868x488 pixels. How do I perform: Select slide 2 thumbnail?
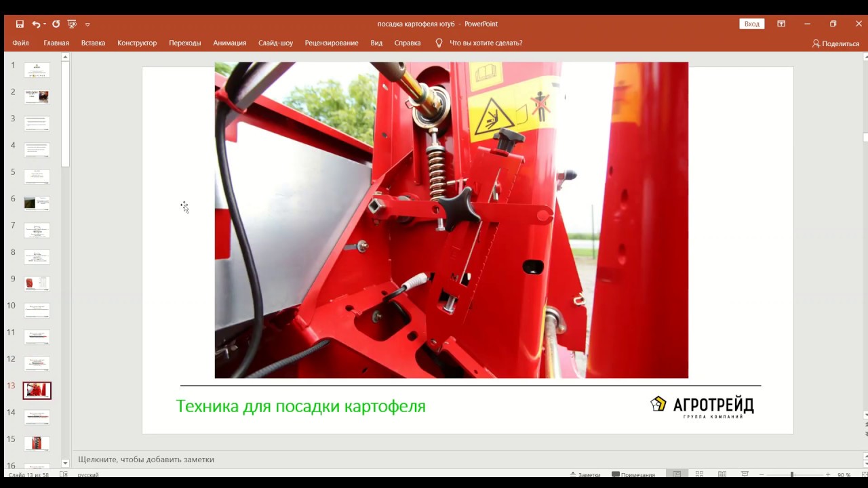(x=37, y=96)
